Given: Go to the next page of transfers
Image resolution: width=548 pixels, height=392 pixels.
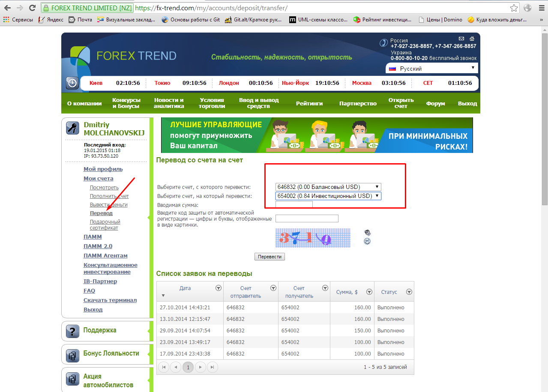Looking at the screenshot, I should pyautogui.click(x=201, y=367).
